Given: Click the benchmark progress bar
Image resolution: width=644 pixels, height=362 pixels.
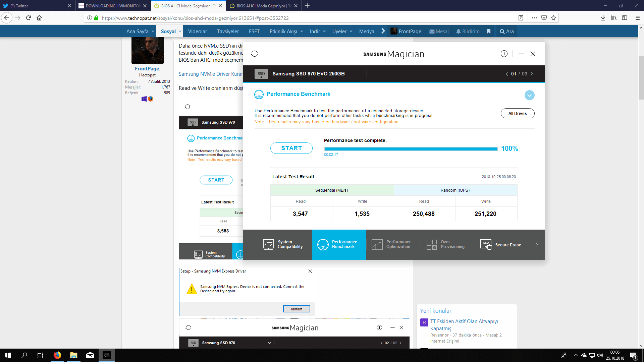Looking at the screenshot, I should tap(411, 149).
